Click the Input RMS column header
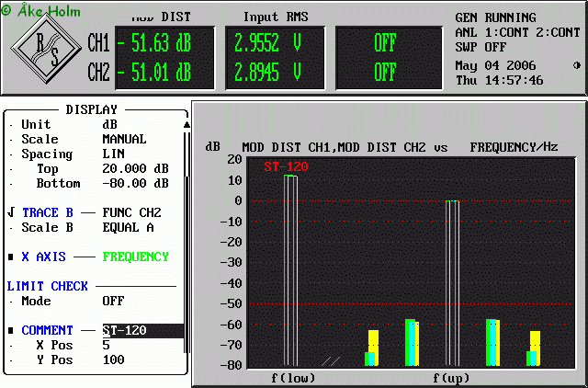The image size is (588, 388). tap(276, 17)
